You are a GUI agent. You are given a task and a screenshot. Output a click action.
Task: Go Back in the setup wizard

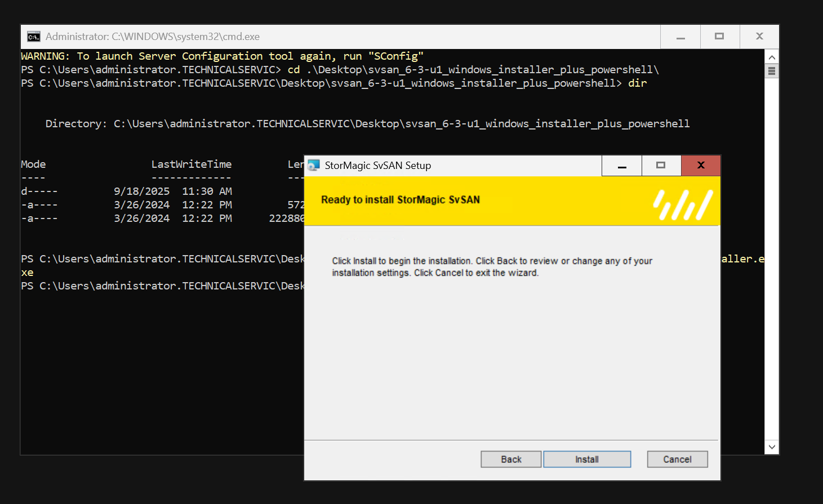(x=511, y=459)
